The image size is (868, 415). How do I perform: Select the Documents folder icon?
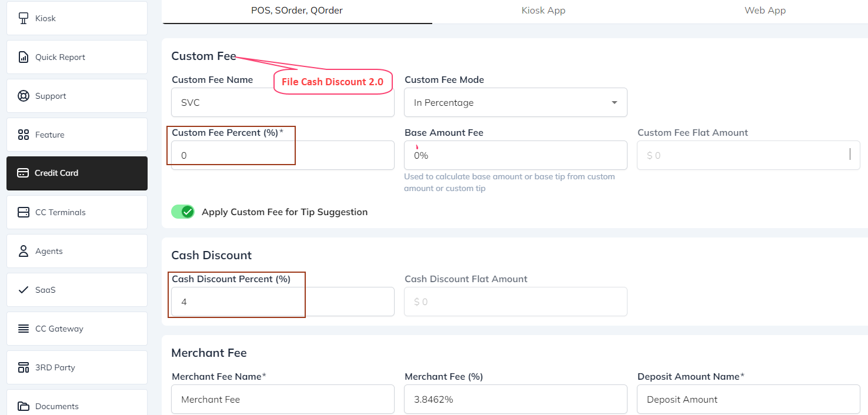(22, 405)
